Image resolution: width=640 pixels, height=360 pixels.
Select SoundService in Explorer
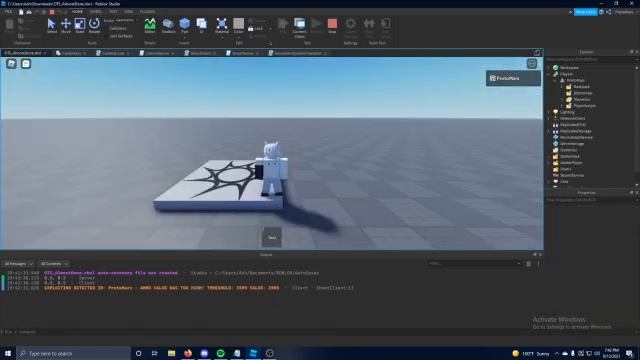pyautogui.click(x=572, y=176)
